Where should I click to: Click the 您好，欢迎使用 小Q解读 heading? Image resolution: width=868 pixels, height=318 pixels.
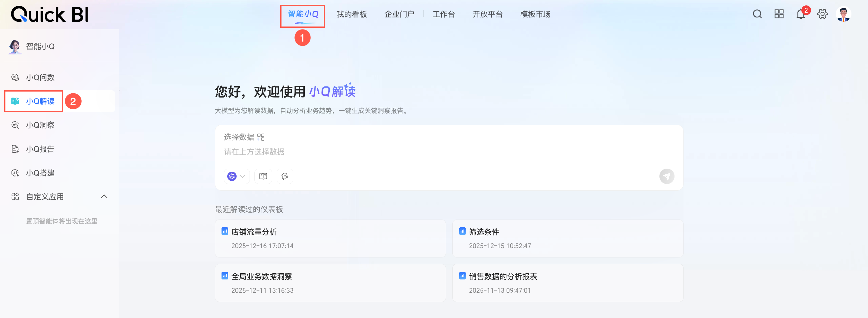pyautogui.click(x=285, y=91)
